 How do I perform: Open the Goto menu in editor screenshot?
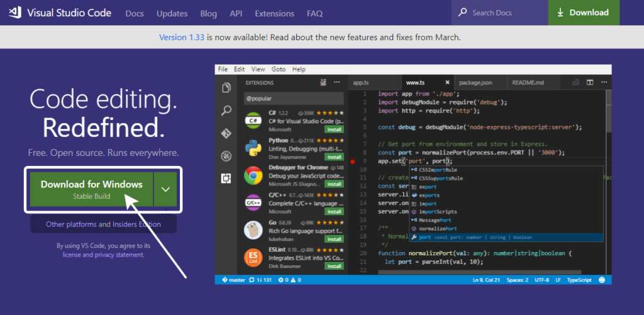pyautogui.click(x=279, y=69)
